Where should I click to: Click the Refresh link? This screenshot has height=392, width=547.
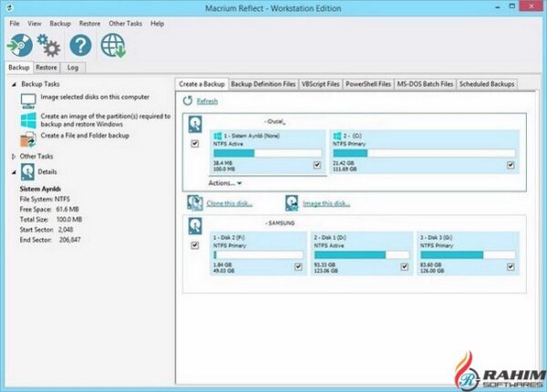click(207, 101)
